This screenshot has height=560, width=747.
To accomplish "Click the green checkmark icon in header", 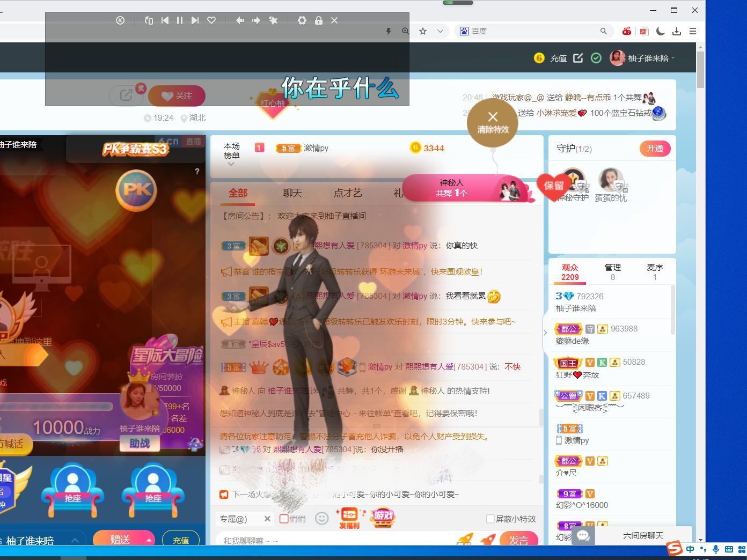I will [x=596, y=58].
